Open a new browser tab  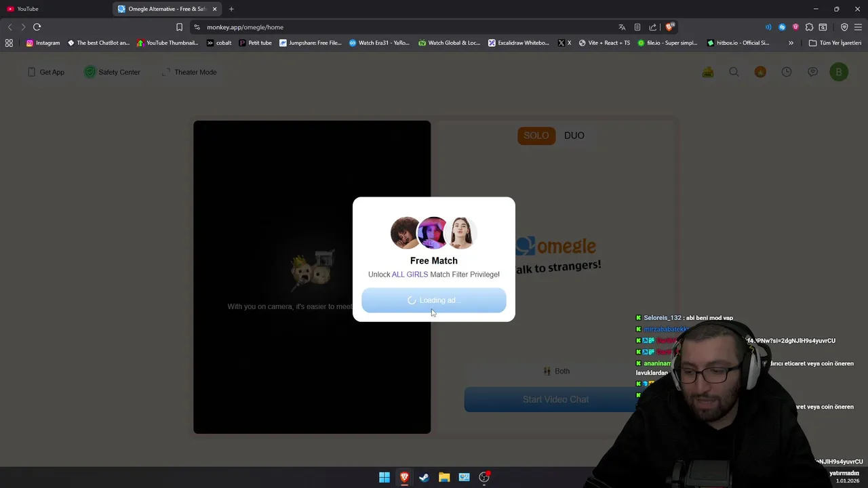[x=231, y=9]
